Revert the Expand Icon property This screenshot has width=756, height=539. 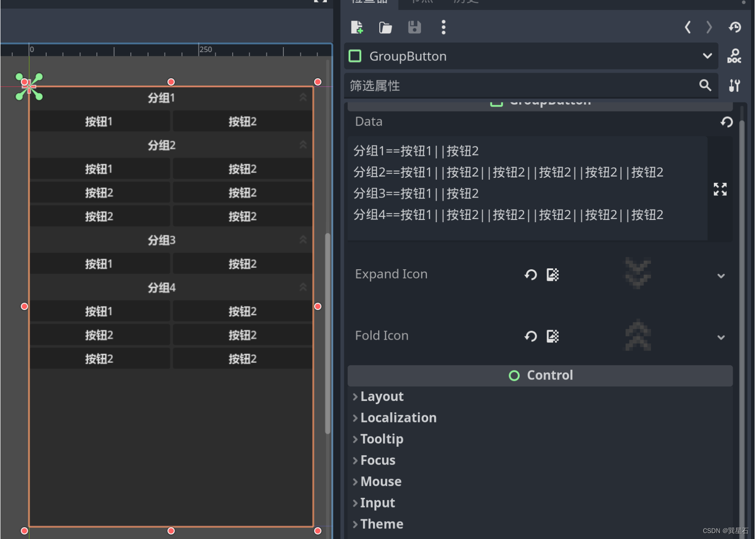(531, 275)
